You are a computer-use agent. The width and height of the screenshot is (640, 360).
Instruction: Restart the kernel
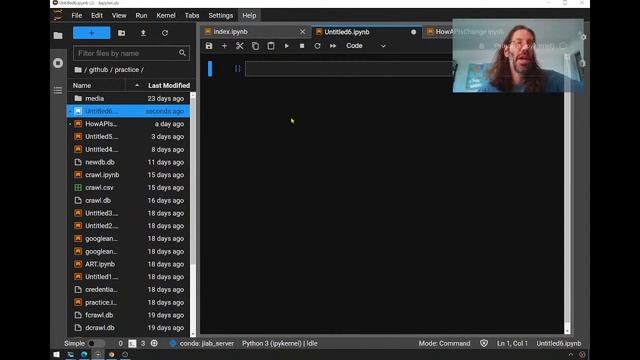[317, 46]
